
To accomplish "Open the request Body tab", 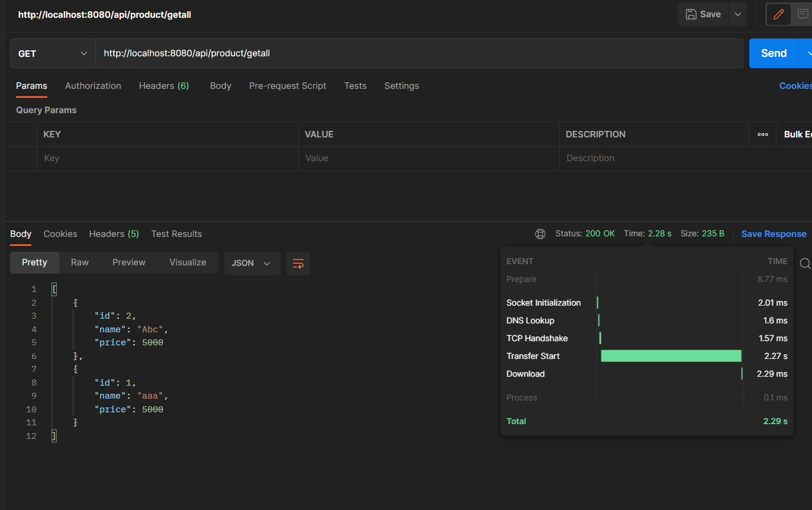I will click(221, 86).
